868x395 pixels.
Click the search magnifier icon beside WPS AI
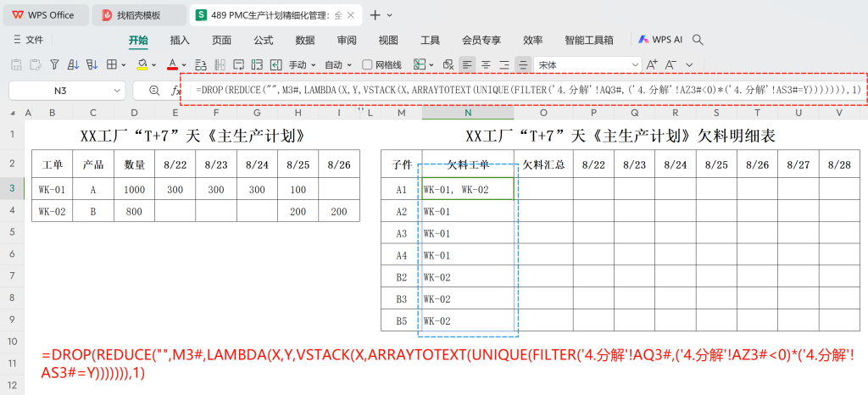click(x=698, y=40)
